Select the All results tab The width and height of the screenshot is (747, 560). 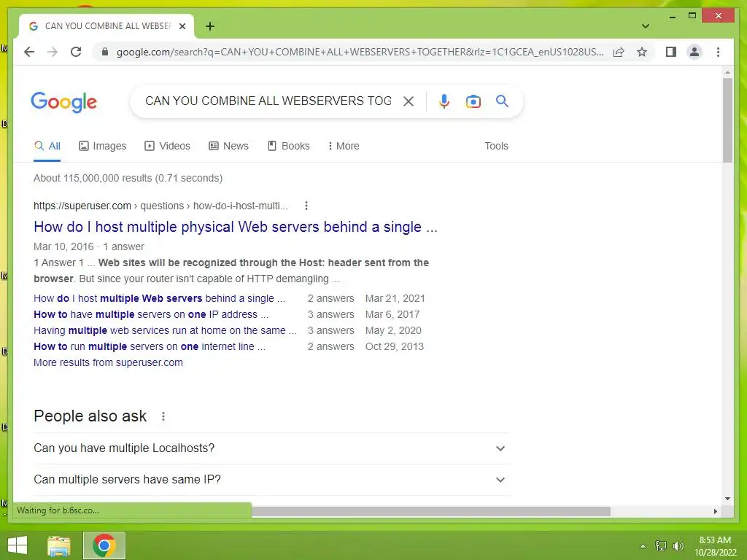pos(47,146)
